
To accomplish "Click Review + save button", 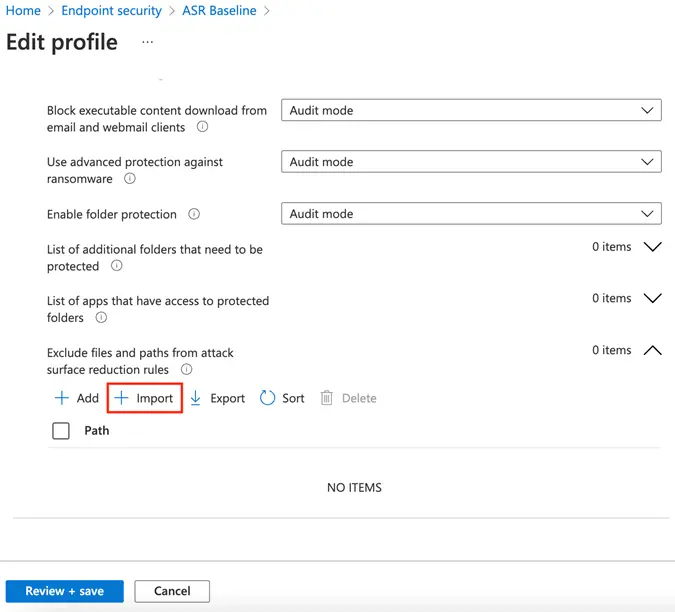I will pos(65,591).
